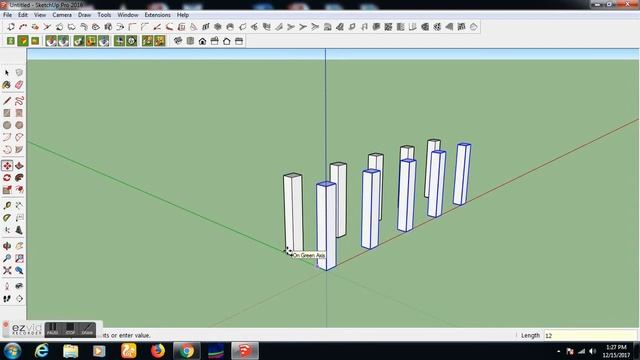Select the red Rotate tool

click(7, 178)
